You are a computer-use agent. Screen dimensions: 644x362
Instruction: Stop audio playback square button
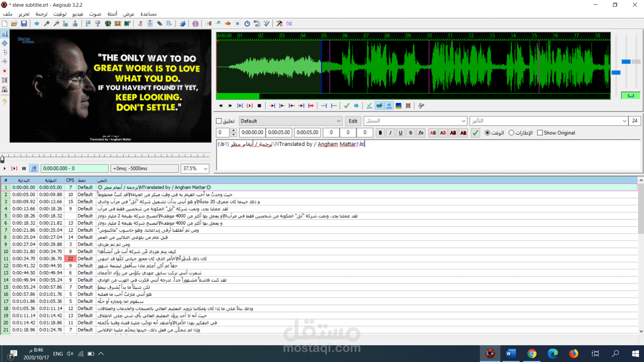259,106
